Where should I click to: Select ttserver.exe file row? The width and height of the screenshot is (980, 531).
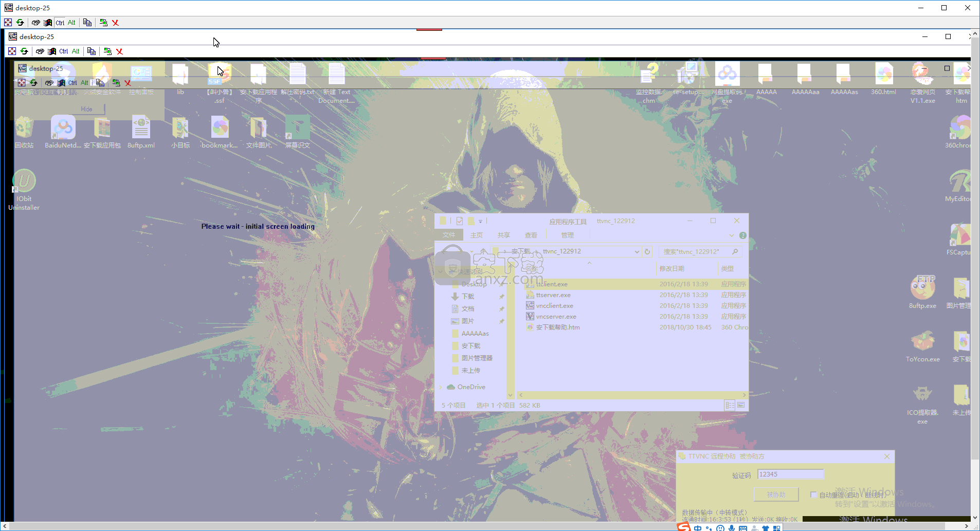click(636, 295)
